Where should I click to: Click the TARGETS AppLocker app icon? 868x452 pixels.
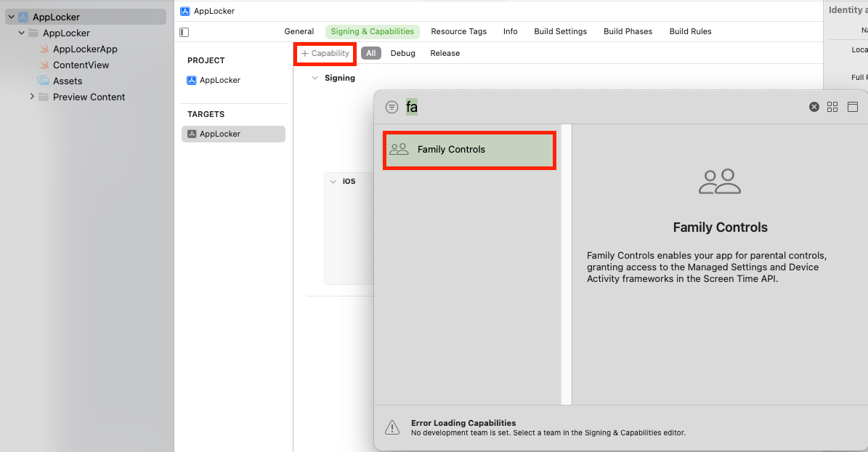[192, 134]
